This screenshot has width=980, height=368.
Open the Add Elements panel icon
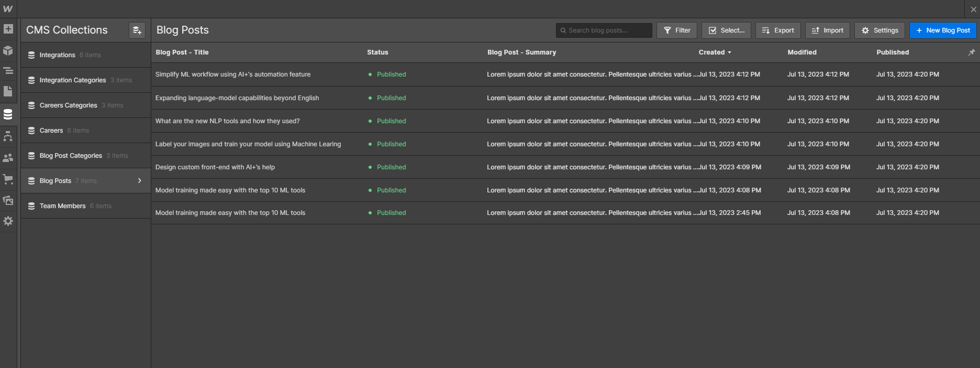click(x=8, y=29)
